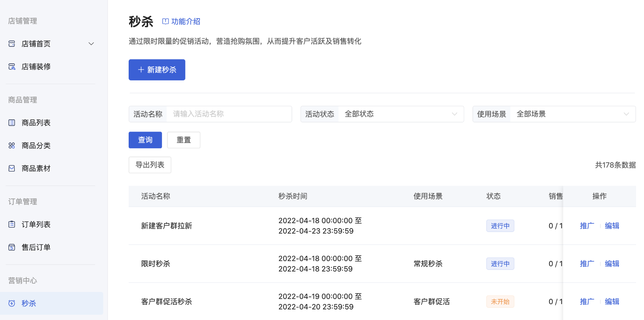Click the 商品分类 category icon
Viewport: 644px width, 320px height.
pyautogui.click(x=12, y=146)
